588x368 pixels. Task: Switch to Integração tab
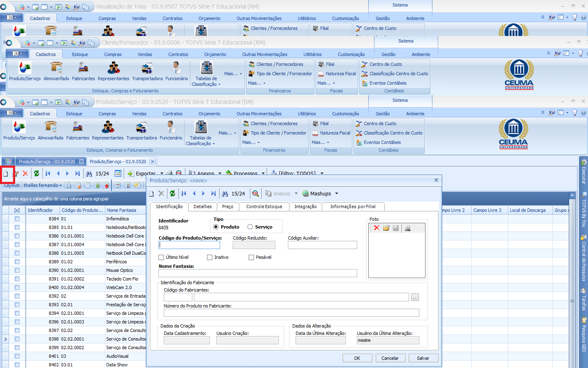(x=305, y=206)
